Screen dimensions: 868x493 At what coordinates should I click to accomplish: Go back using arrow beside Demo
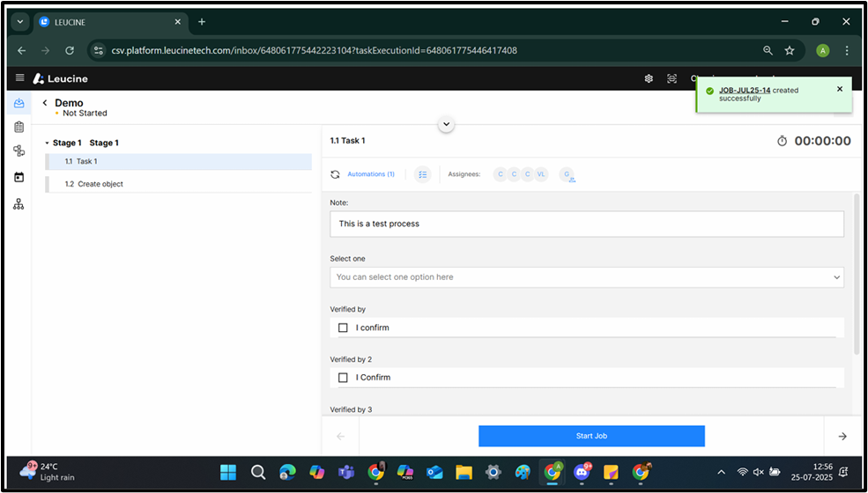click(45, 103)
